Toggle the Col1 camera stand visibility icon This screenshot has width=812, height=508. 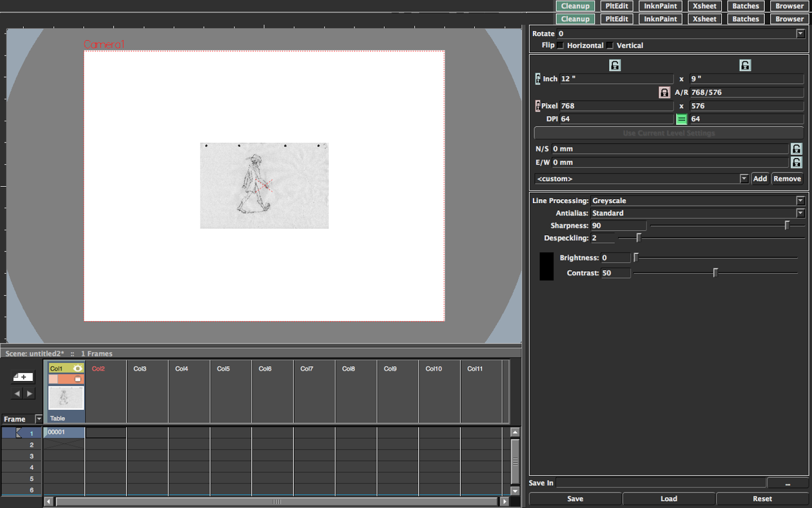tap(78, 379)
